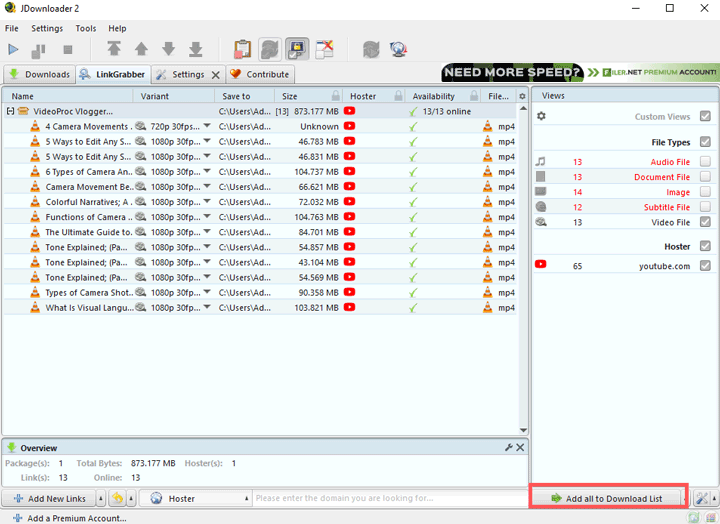Click lock icon on Hoster column header
This screenshot has height=524, width=720.
[398, 96]
